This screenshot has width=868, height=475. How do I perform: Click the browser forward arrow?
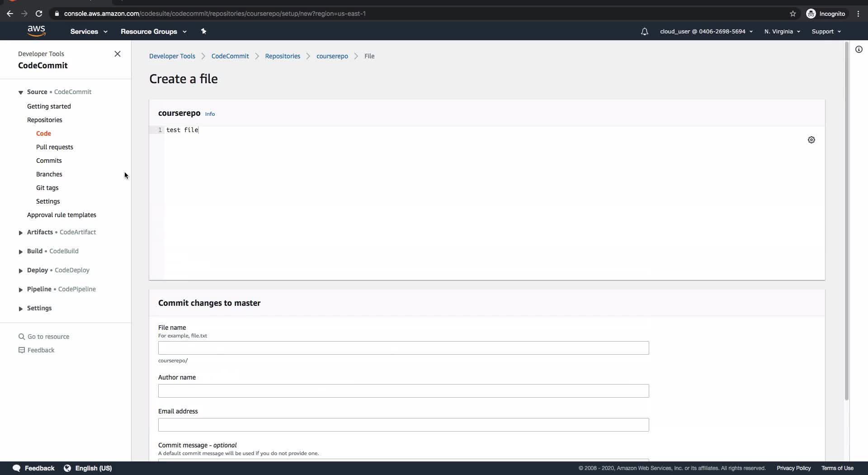(x=24, y=14)
